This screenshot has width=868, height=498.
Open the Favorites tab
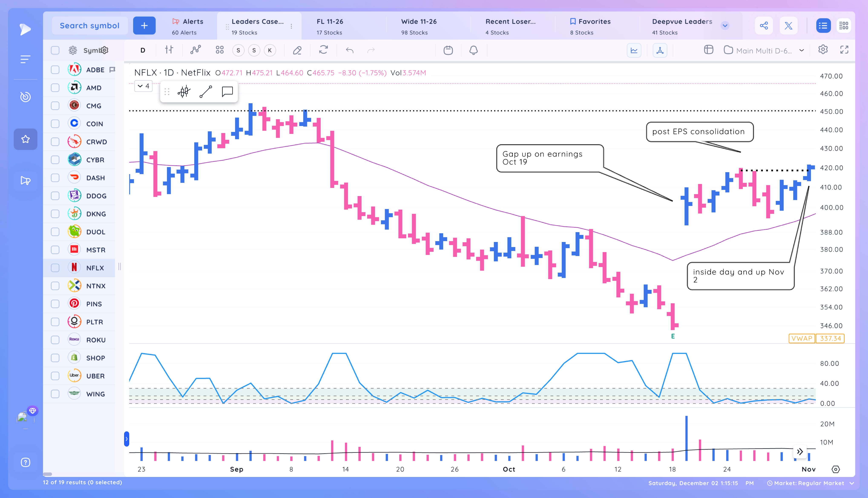coord(597,26)
